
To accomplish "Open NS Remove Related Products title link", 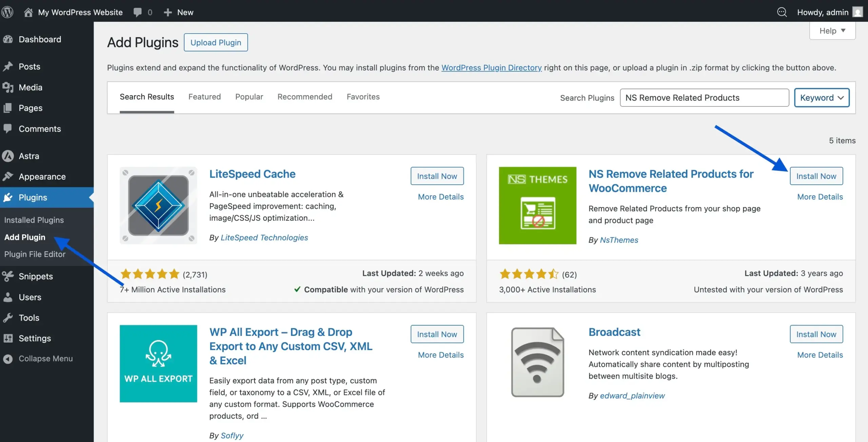I will coord(671,181).
